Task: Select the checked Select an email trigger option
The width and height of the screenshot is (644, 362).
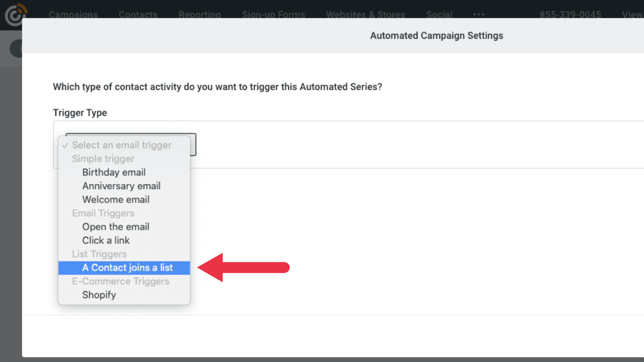Action: 121,145
